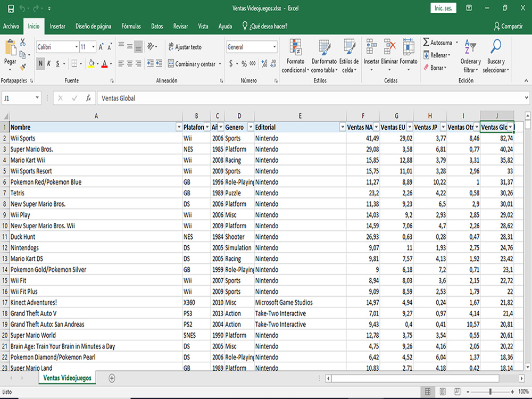
Task: Open Estilos de celda gallery
Action: pyautogui.click(x=349, y=56)
